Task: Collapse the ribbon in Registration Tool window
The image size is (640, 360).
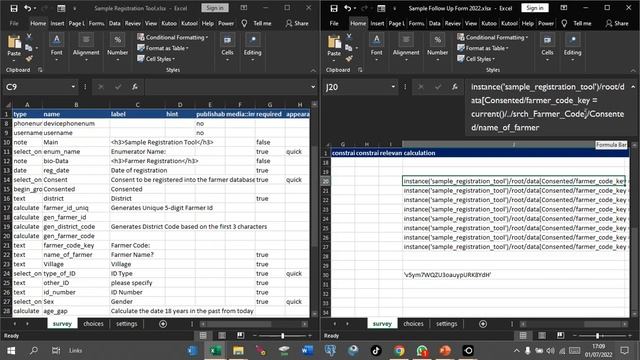Action: click(313, 70)
